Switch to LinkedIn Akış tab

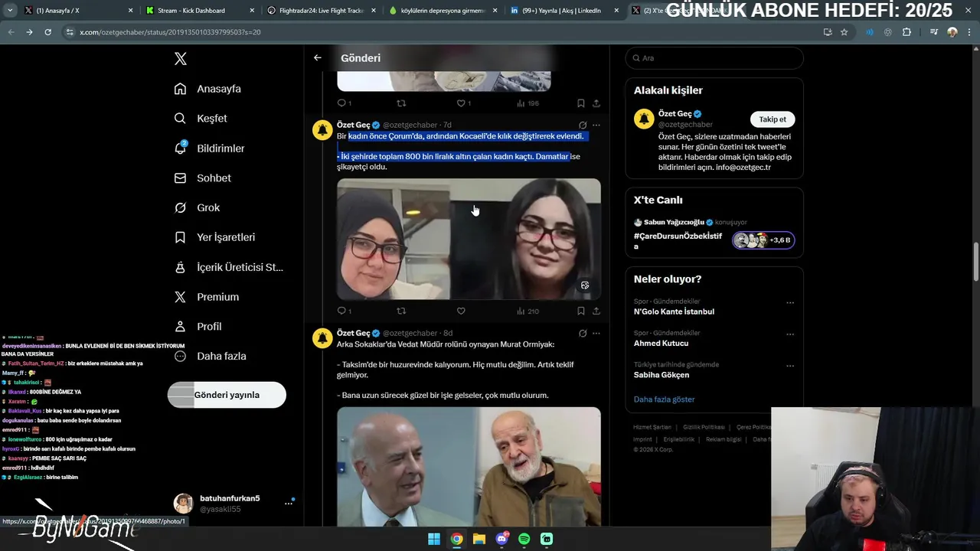(x=562, y=11)
